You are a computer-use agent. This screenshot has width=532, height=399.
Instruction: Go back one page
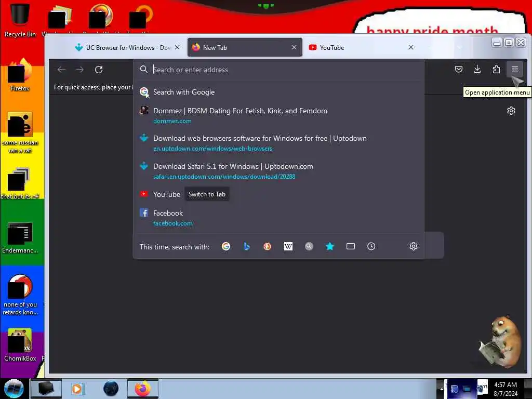pyautogui.click(x=61, y=70)
